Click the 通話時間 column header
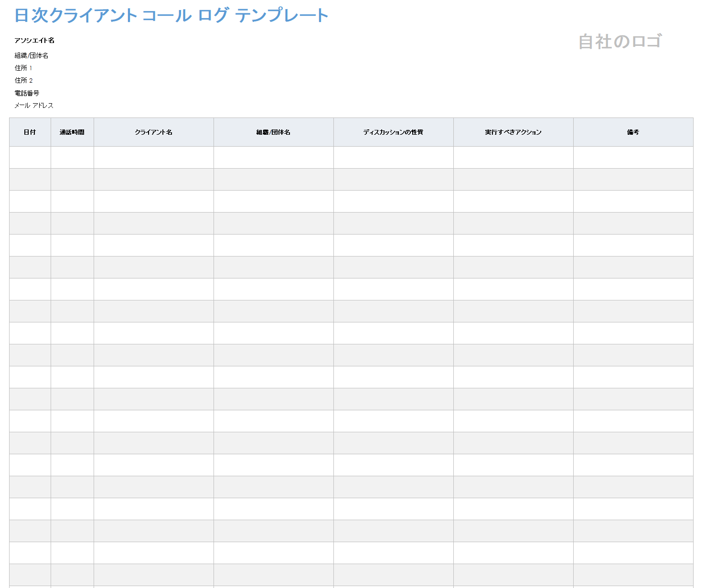Viewport: 706px width, 588px height. (x=72, y=132)
